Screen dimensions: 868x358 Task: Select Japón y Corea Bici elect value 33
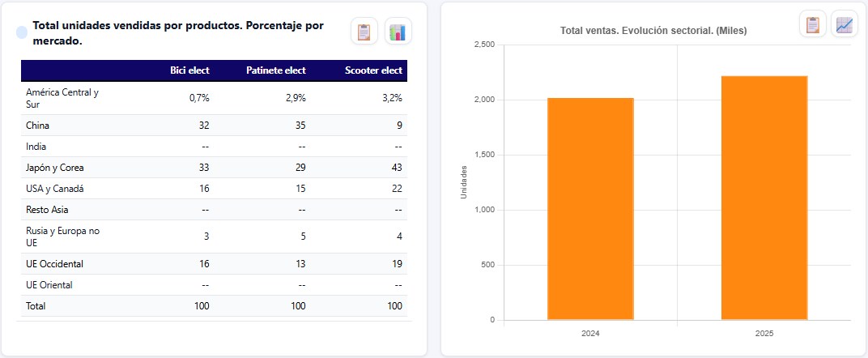(204, 168)
